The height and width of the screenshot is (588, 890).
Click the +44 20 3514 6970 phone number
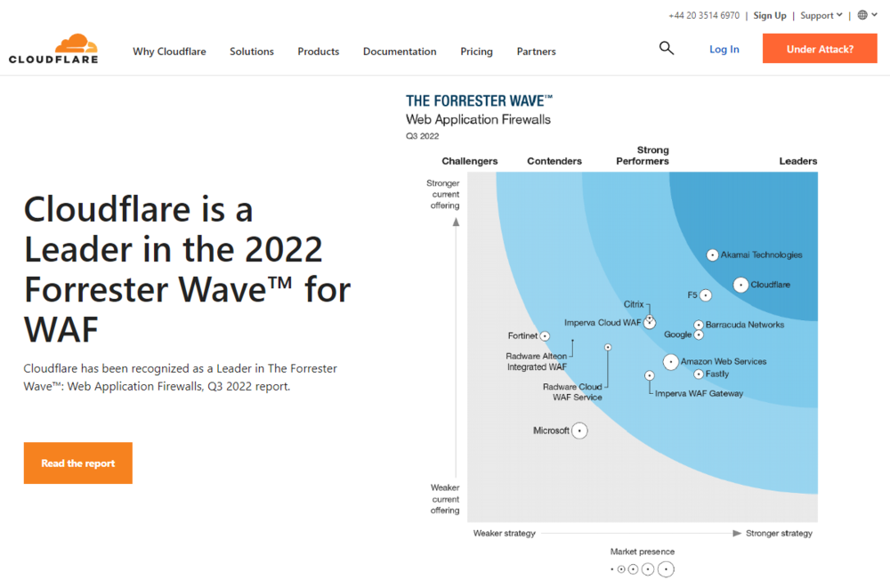pos(704,15)
